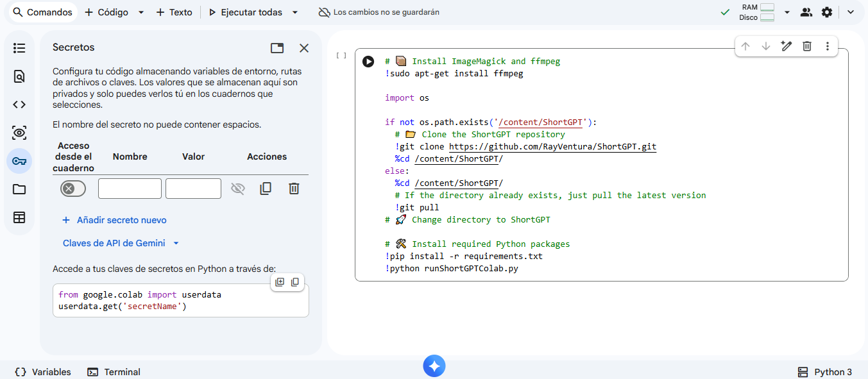Move the cell down with arrow icon

[766, 46]
